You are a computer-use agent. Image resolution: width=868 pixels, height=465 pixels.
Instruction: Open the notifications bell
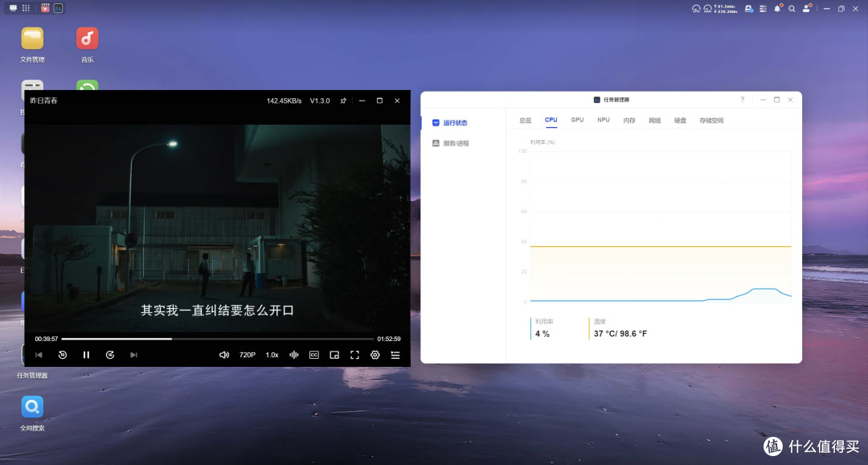point(777,9)
